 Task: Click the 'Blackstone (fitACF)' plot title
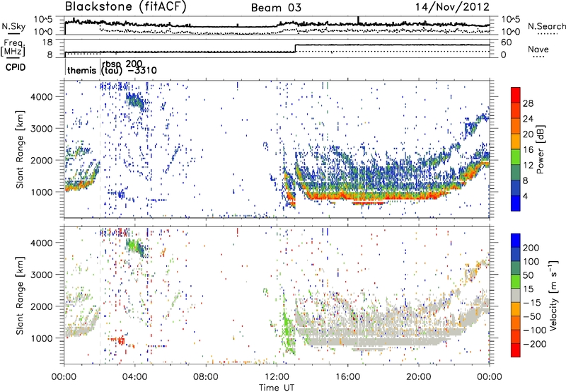pyautogui.click(x=125, y=7)
